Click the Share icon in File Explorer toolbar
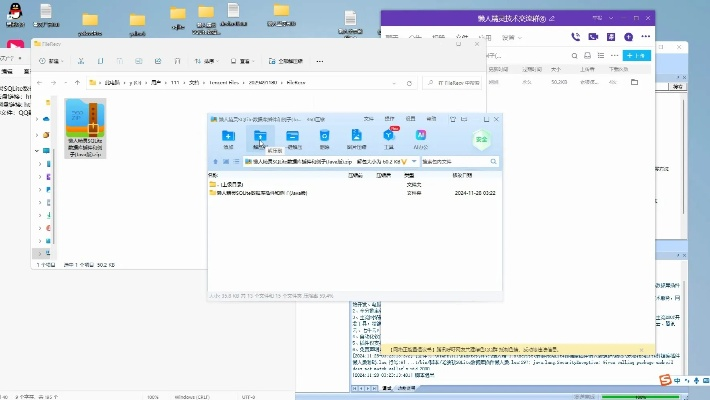Viewport: 710px width, 400px height. click(x=158, y=61)
